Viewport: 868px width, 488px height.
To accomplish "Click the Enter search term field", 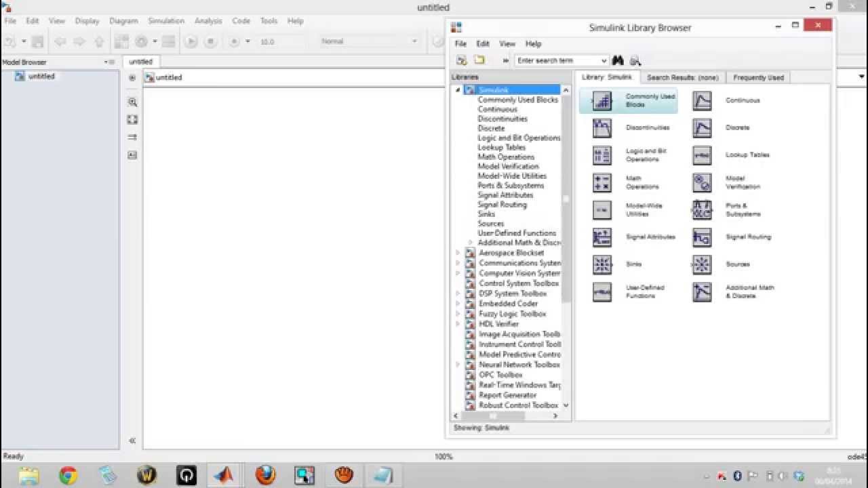I will [557, 60].
